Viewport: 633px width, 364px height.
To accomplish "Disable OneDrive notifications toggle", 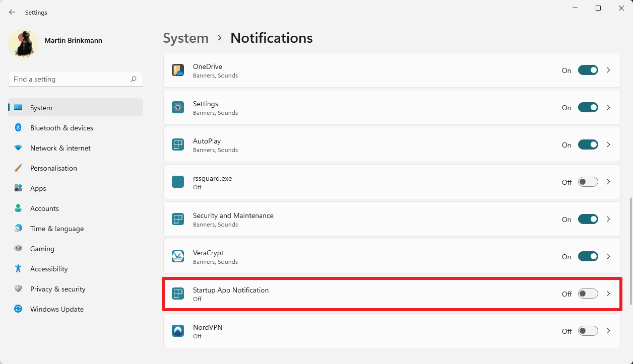I will [x=588, y=70].
